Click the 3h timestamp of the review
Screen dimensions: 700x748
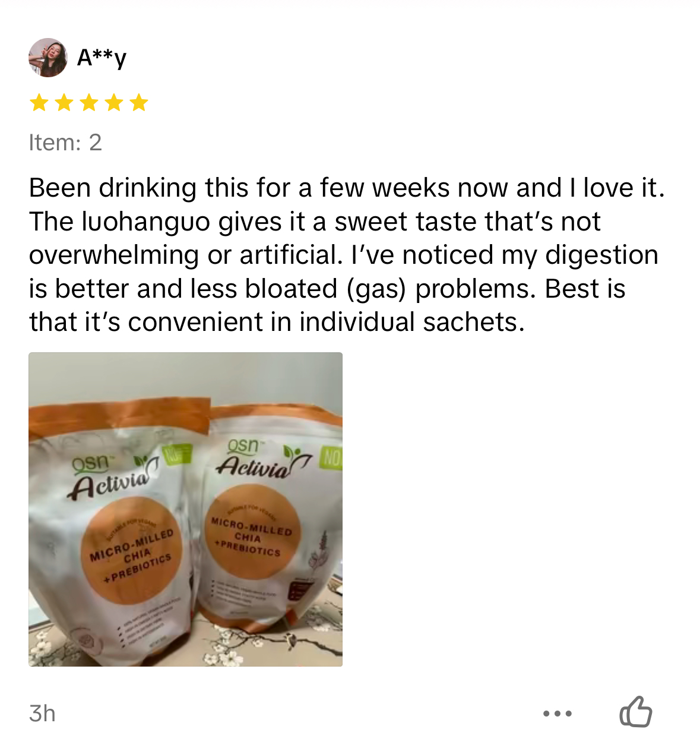click(42, 713)
